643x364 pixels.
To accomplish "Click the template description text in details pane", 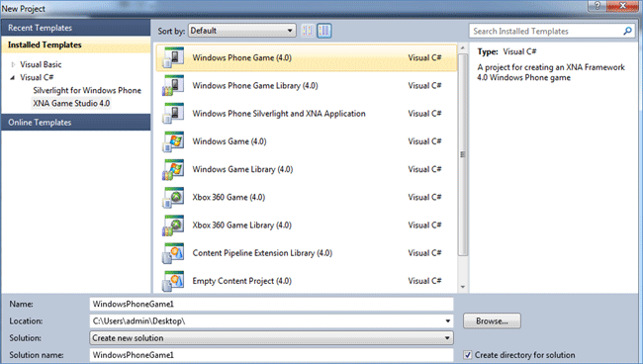I will [551, 72].
